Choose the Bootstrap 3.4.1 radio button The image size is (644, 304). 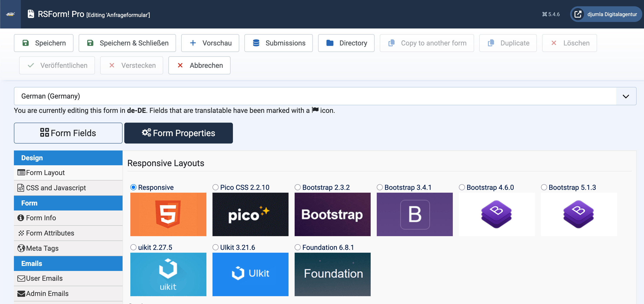pyautogui.click(x=380, y=187)
